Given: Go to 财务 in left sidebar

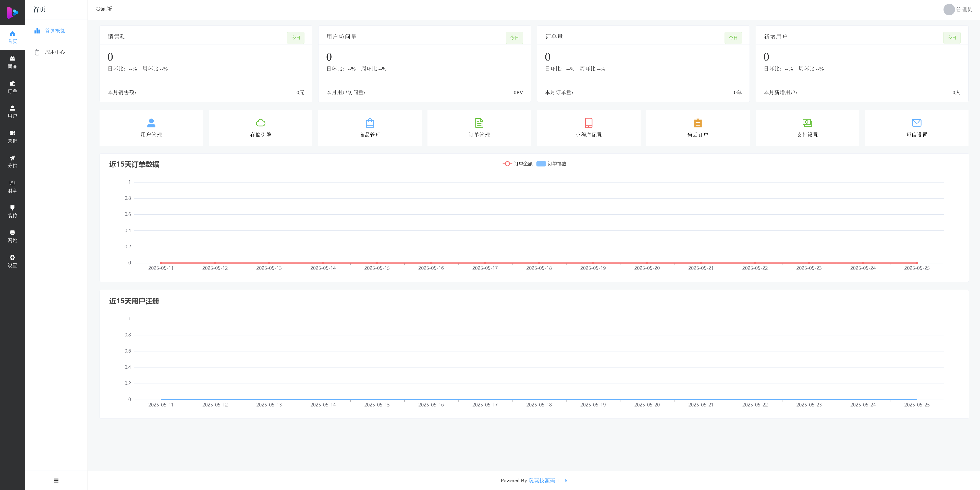Looking at the screenshot, I should (12, 186).
